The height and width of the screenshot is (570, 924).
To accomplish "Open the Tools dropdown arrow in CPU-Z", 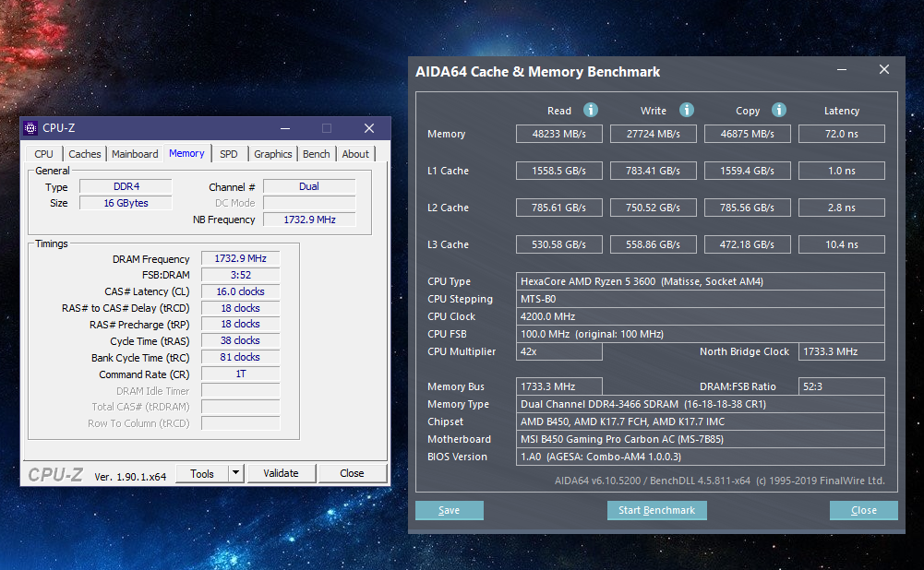I will tap(236, 473).
